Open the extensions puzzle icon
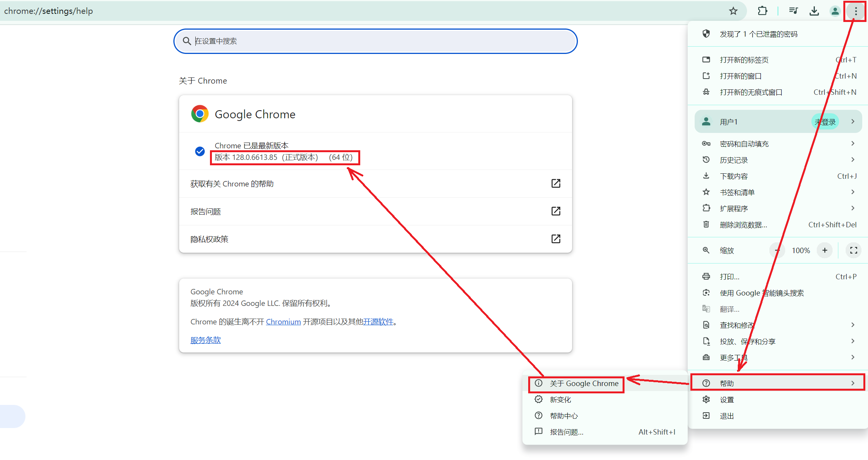The width and height of the screenshot is (868, 460). pyautogui.click(x=762, y=11)
